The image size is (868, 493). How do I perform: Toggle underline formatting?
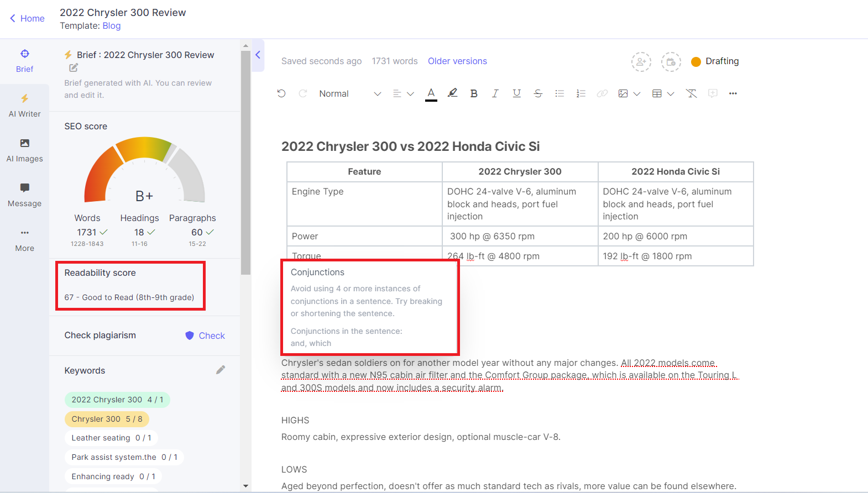click(x=516, y=93)
